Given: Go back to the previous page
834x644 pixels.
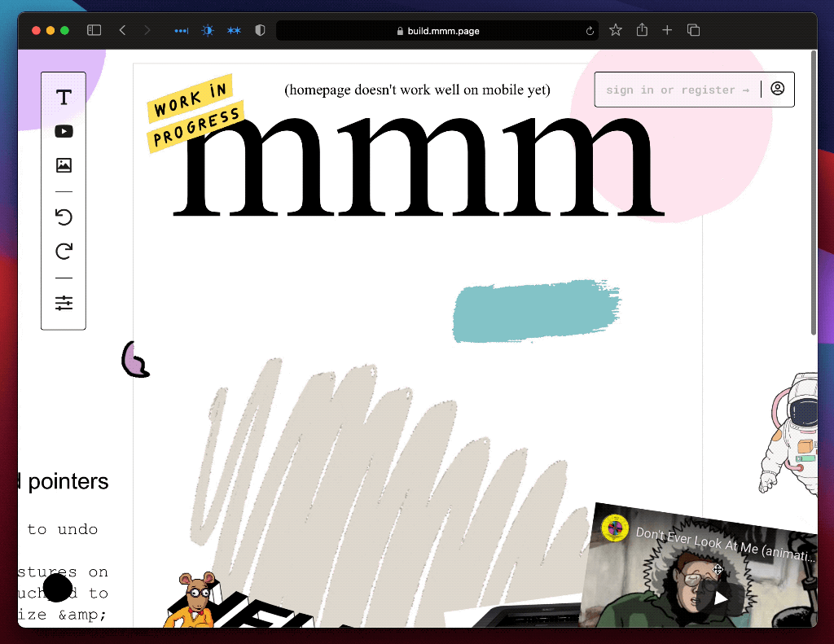Looking at the screenshot, I should click(x=122, y=30).
